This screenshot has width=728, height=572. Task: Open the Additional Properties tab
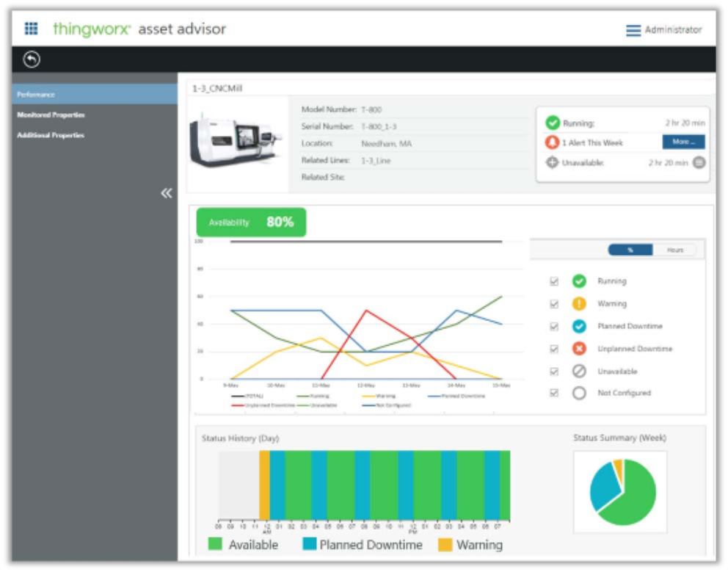pyautogui.click(x=50, y=136)
